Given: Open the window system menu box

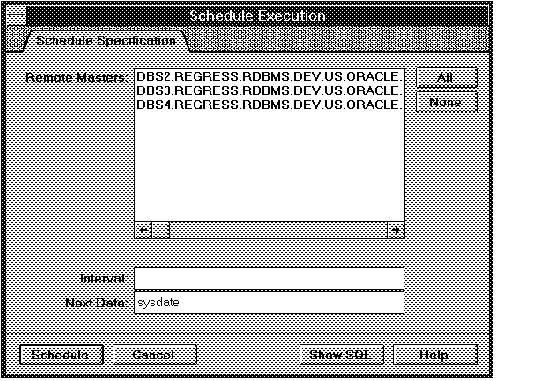Looking at the screenshot, I should tap(16, 15).
